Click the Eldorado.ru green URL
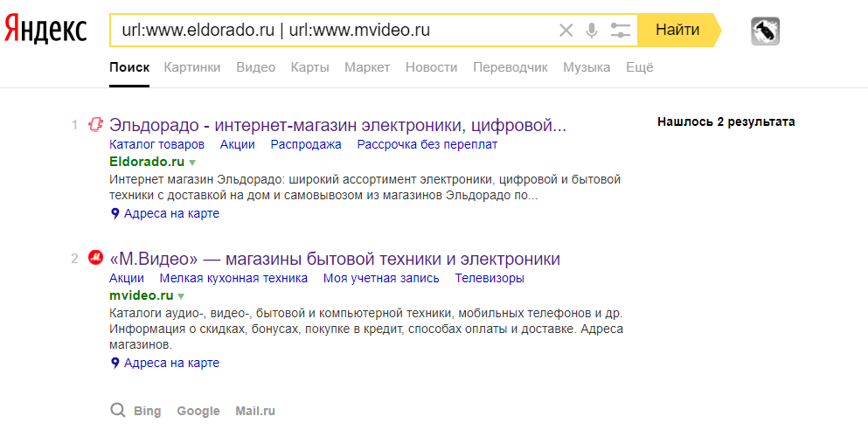 [147, 162]
